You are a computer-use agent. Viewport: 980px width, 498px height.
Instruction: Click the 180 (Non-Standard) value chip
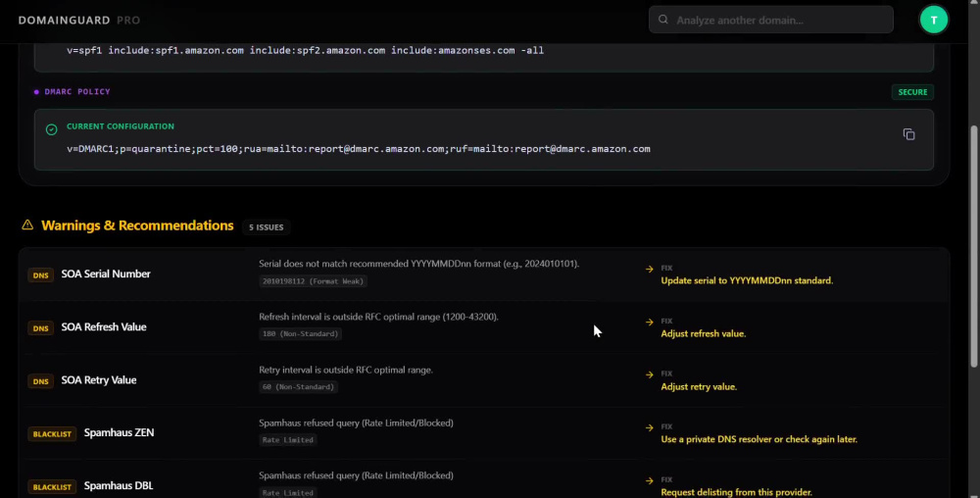coord(300,334)
